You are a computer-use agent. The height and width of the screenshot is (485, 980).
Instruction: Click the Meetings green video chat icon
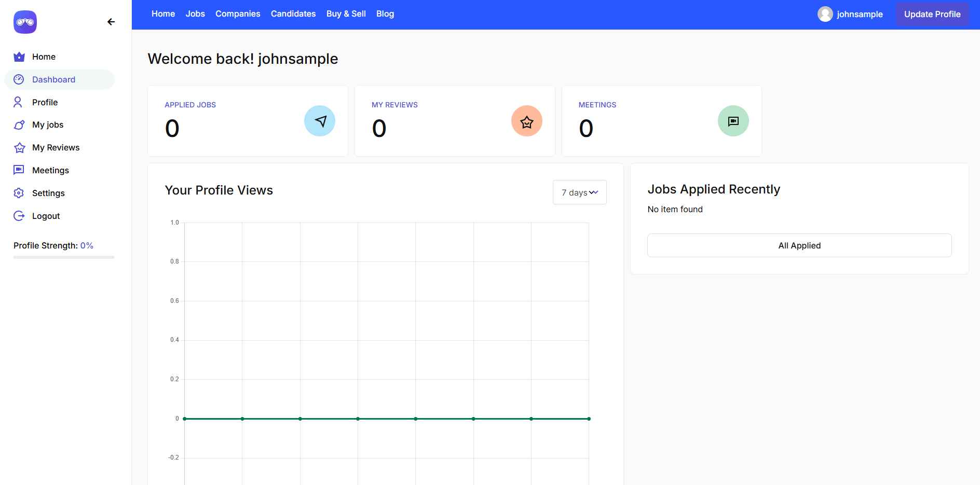coord(733,121)
